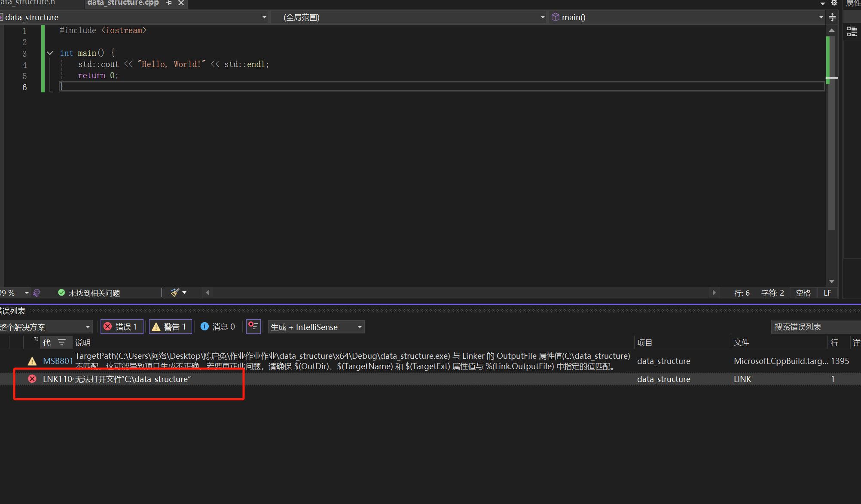Close the data_structure.cpp tab
The image size is (861, 504).
[181, 3]
